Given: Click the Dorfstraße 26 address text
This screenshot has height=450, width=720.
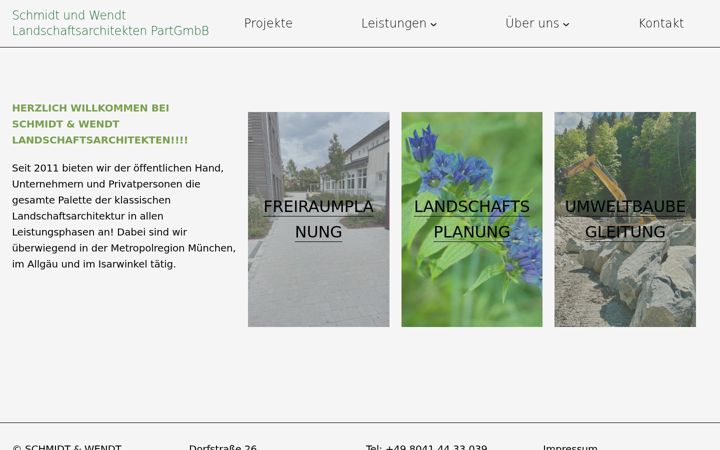Looking at the screenshot, I should [x=223, y=447].
